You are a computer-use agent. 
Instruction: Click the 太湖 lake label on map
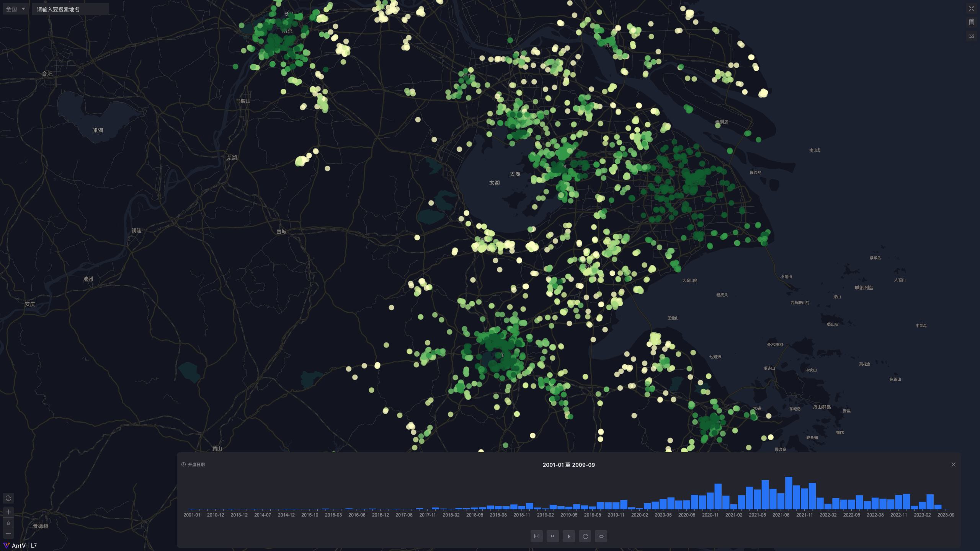coord(515,174)
